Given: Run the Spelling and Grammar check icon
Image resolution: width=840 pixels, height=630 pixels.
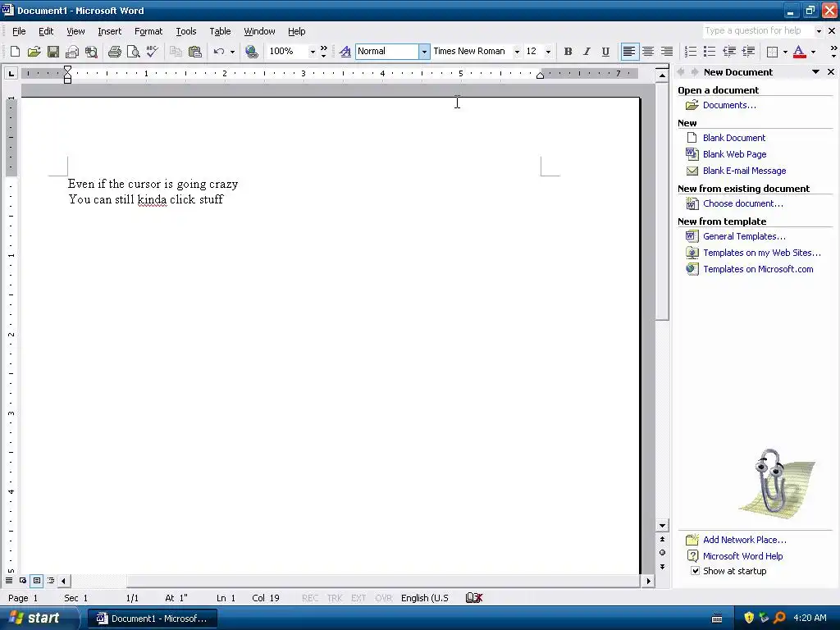Looking at the screenshot, I should (152, 52).
